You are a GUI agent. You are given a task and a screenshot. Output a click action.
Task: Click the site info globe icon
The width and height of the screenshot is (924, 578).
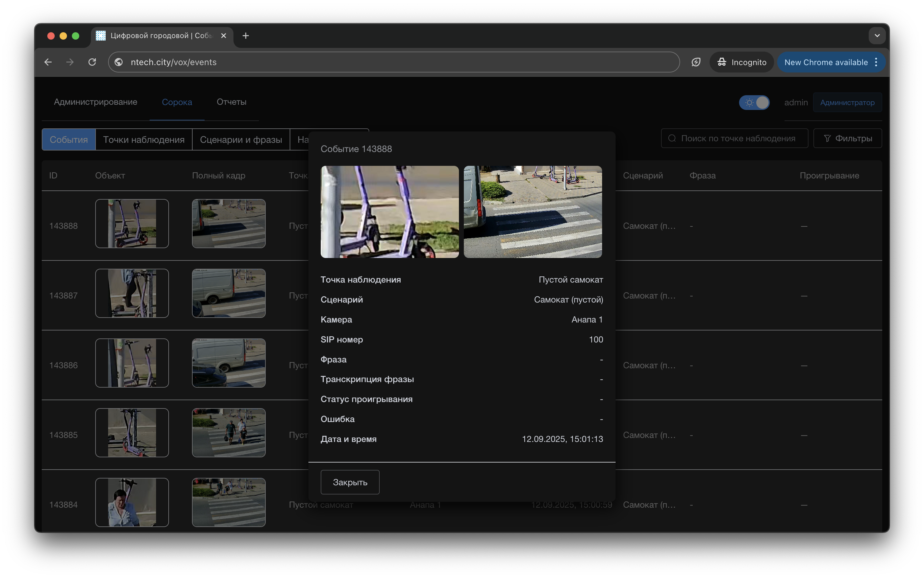(119, 62)
